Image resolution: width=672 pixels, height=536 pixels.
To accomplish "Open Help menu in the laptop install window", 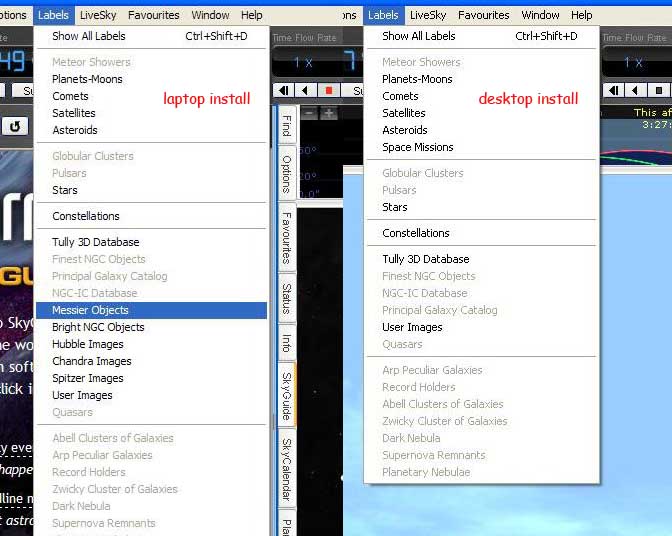I will [x=252, y=15].
